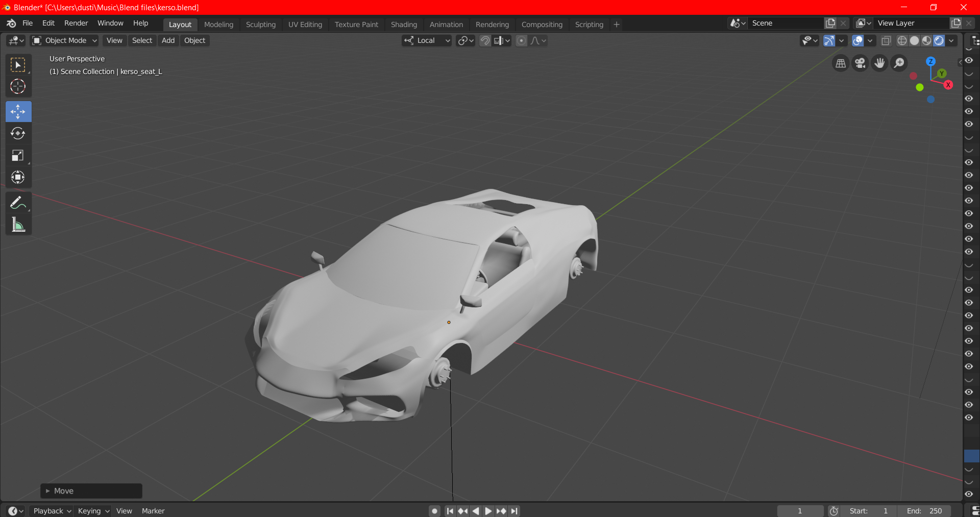Click the magnifier zoom-view gizmo
Viewport: 980px width, 517px height.
pyautogui.click(x=899, y=63)
